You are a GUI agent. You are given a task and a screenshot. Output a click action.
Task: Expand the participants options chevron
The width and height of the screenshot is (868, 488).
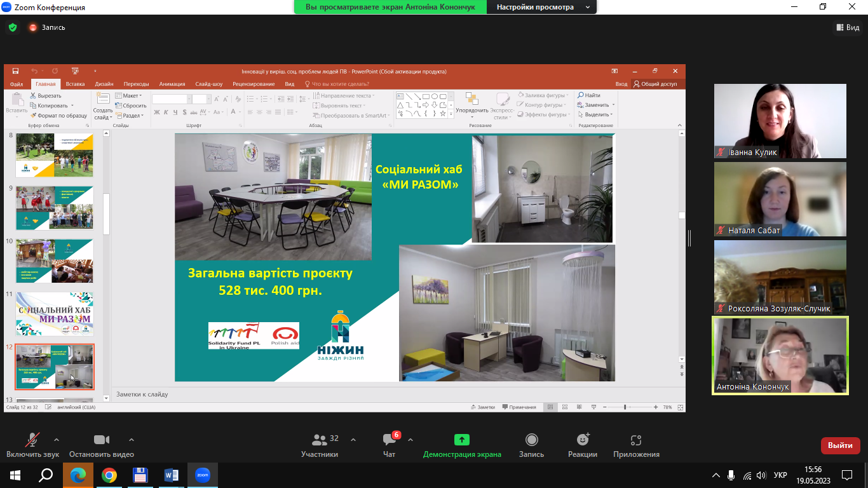(x=353, y=440)
